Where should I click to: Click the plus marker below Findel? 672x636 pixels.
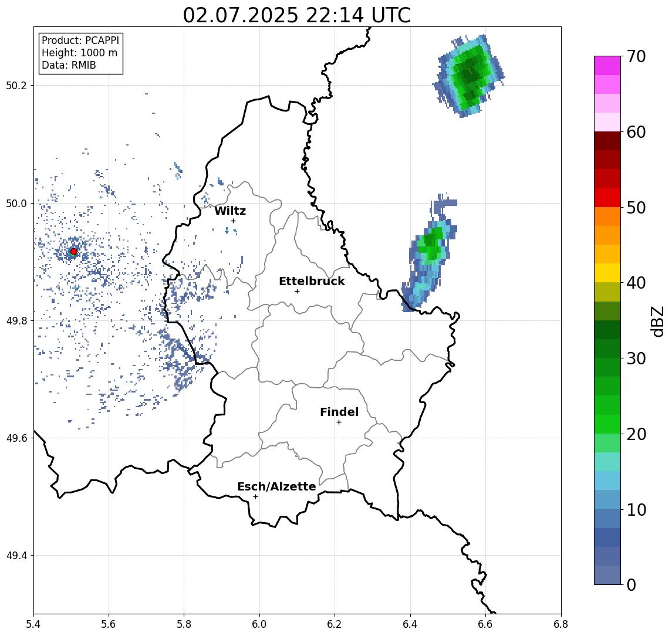(x=339, y=422)
